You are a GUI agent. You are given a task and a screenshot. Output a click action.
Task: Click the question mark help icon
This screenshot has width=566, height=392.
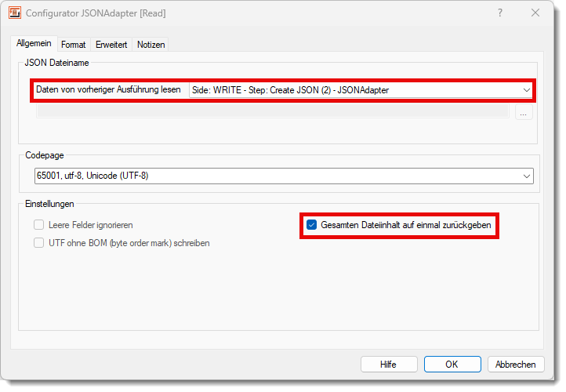point(500,13)
